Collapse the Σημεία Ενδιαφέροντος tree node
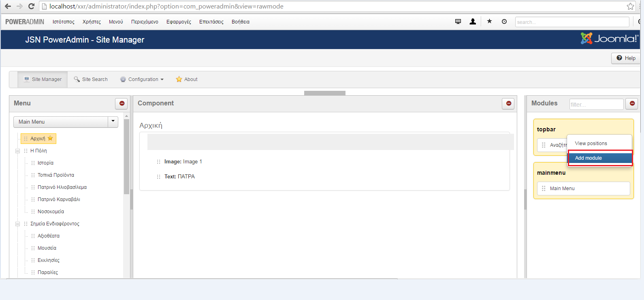644x300 pixels. tap(17, 224)
